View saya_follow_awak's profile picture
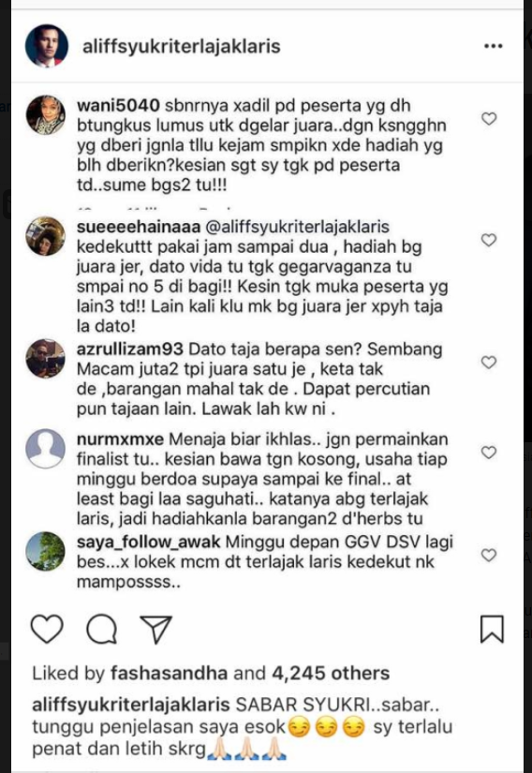This screenshot has width=532, height=773. tap(45, 551)
